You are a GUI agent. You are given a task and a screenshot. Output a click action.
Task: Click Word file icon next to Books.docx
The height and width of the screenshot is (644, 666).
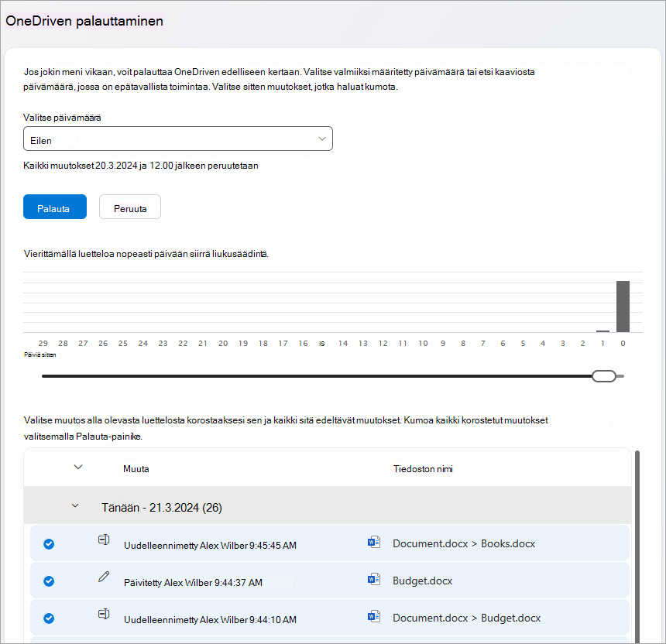point(374,542)
